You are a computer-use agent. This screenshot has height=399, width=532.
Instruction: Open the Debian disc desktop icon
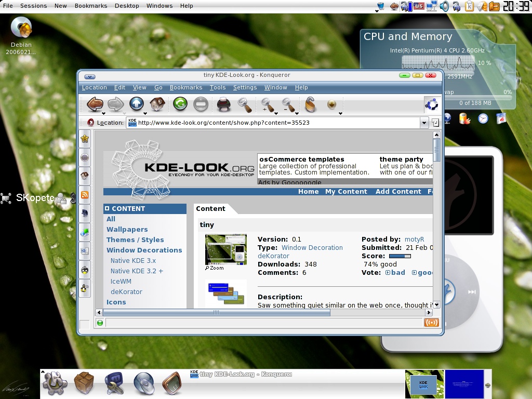[21, 27]
